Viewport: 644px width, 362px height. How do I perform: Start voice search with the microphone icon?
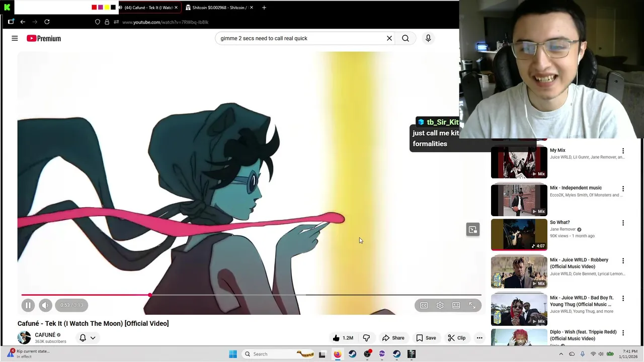[x=428, y=38]
